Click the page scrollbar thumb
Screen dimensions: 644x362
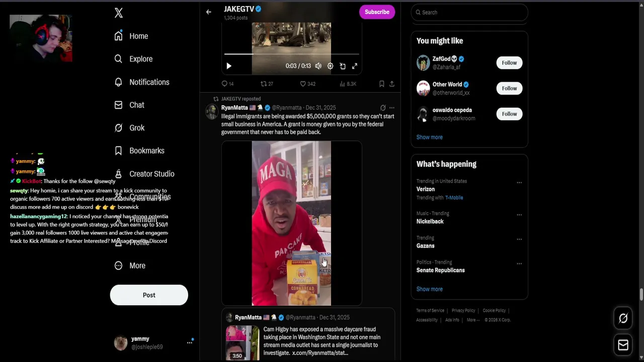point(641,295)
